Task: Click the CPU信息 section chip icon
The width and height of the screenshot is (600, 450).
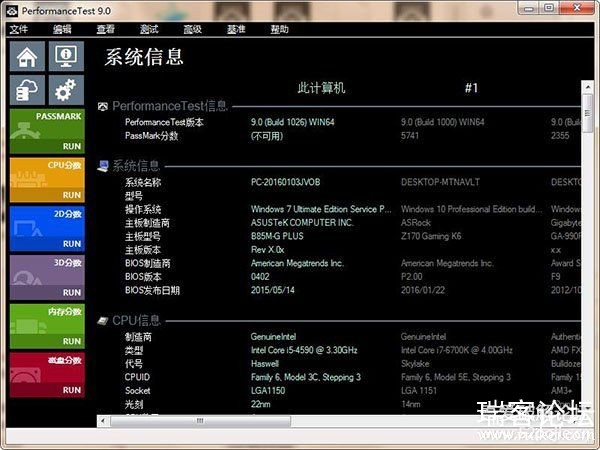Action: [103, 321]
